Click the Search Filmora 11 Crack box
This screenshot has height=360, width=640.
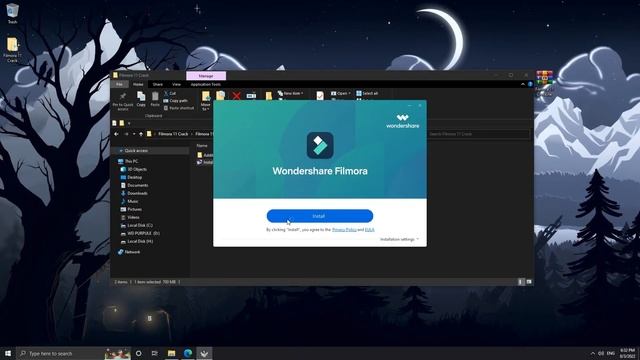[x=478, y=134]
